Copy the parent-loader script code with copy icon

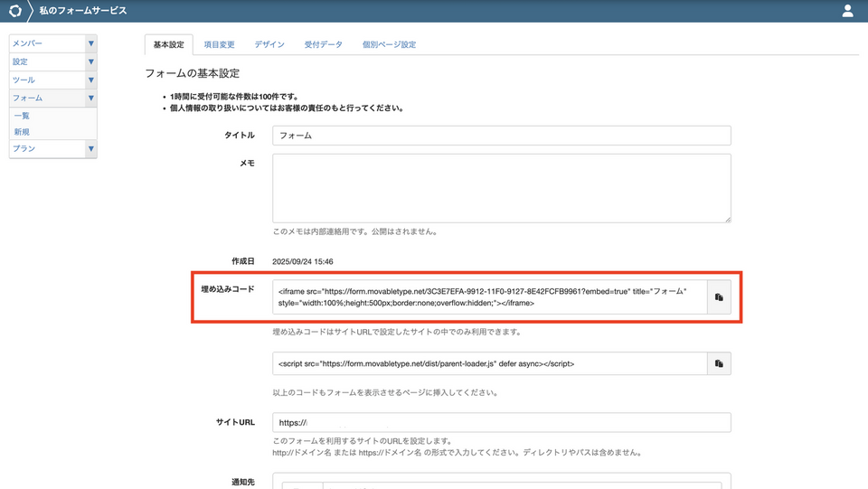[x=719, y=363]
